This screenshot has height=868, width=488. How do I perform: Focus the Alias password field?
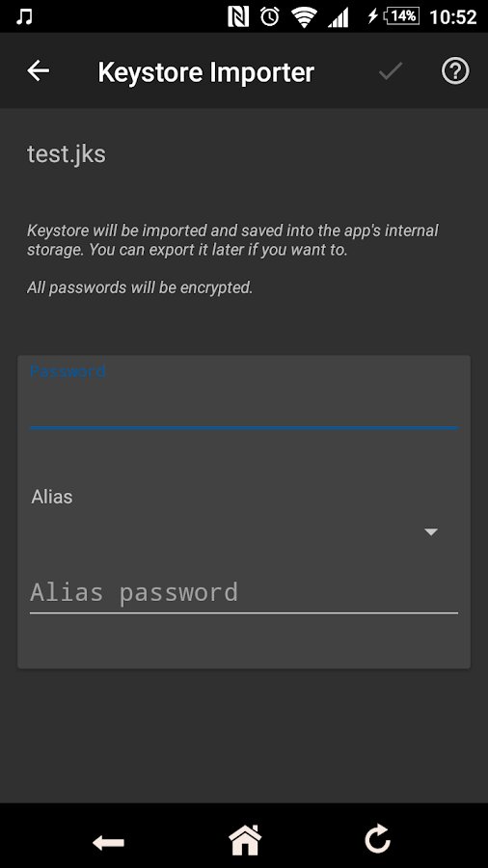243,592
